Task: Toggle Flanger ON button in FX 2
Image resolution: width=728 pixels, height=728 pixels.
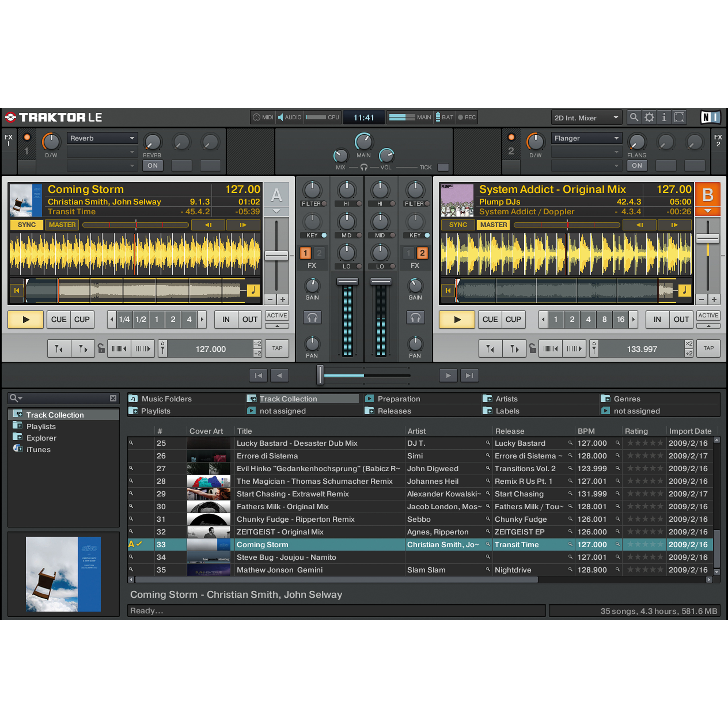Action: 637,165
